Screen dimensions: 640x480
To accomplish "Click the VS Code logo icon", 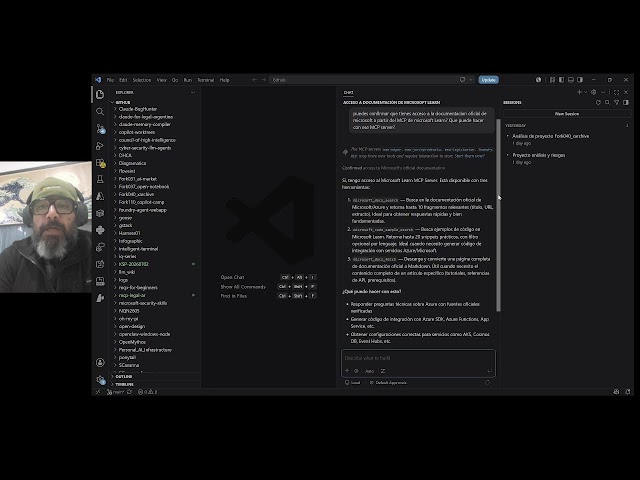I will 98,80.
